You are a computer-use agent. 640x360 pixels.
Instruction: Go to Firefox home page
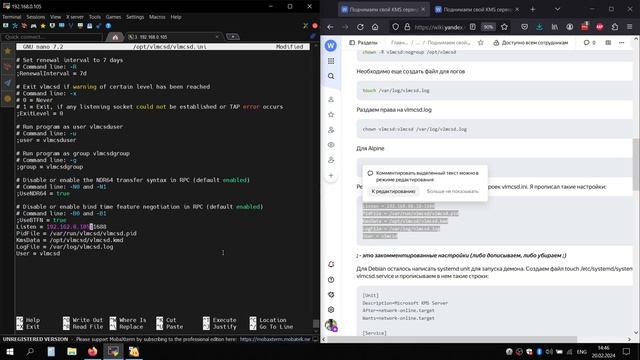pos(375,27)
